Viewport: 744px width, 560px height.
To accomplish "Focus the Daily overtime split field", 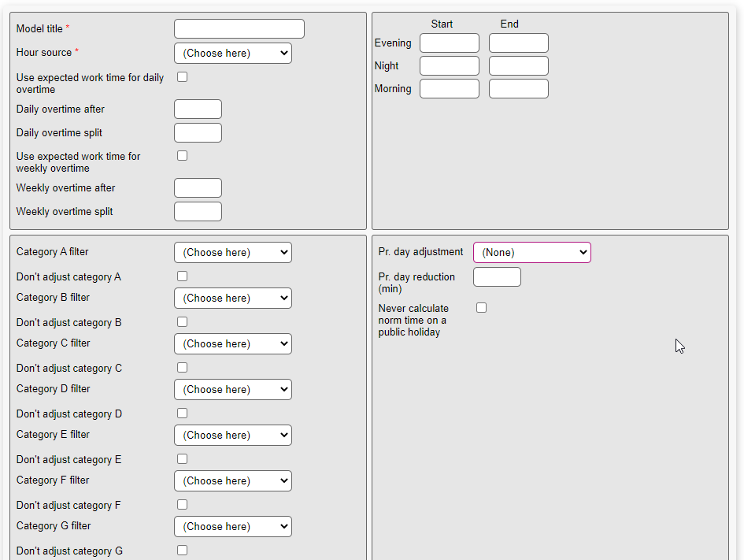I will pos(198,133).
